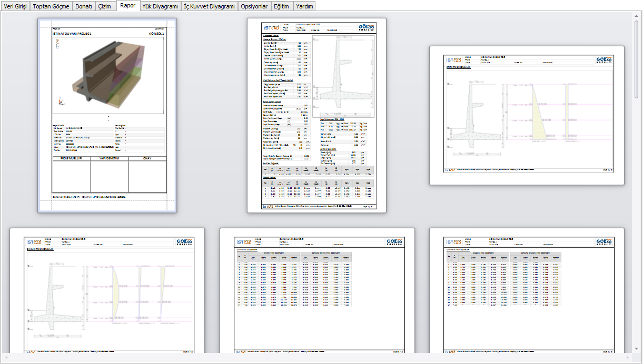
Task: Open the Veri Girişi tab
Action: click(x=15, y=7)
